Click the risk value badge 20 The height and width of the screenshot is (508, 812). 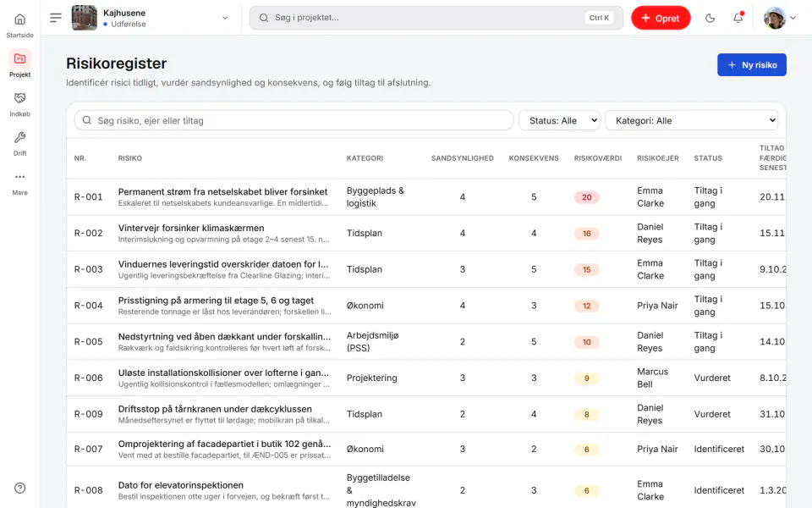click(587, 197)
